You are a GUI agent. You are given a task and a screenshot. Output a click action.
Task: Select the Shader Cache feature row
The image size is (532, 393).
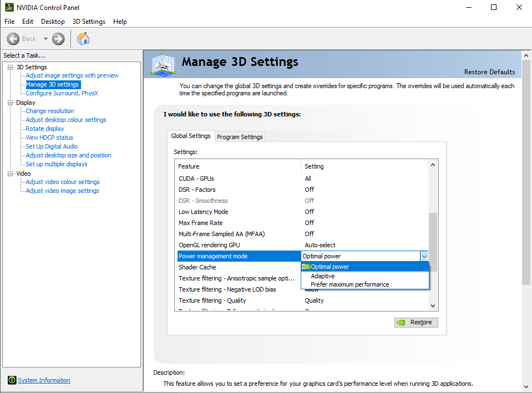point(239,267)
